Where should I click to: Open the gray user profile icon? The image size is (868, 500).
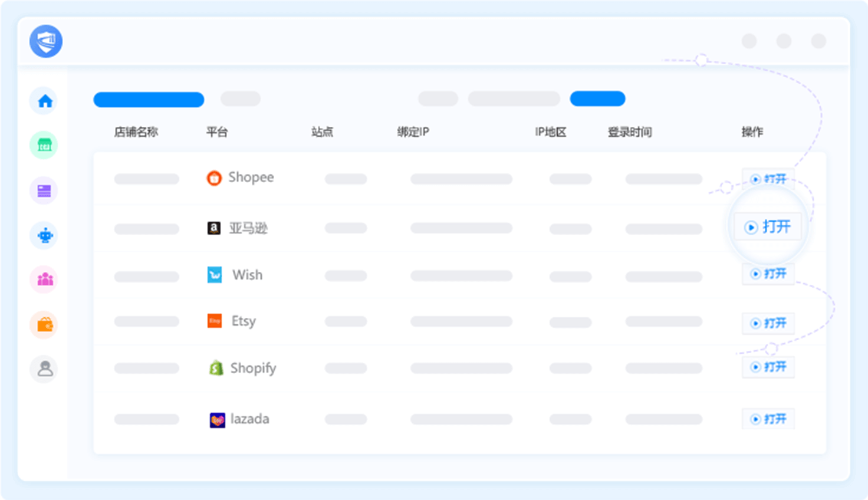[x=44, y=369]
